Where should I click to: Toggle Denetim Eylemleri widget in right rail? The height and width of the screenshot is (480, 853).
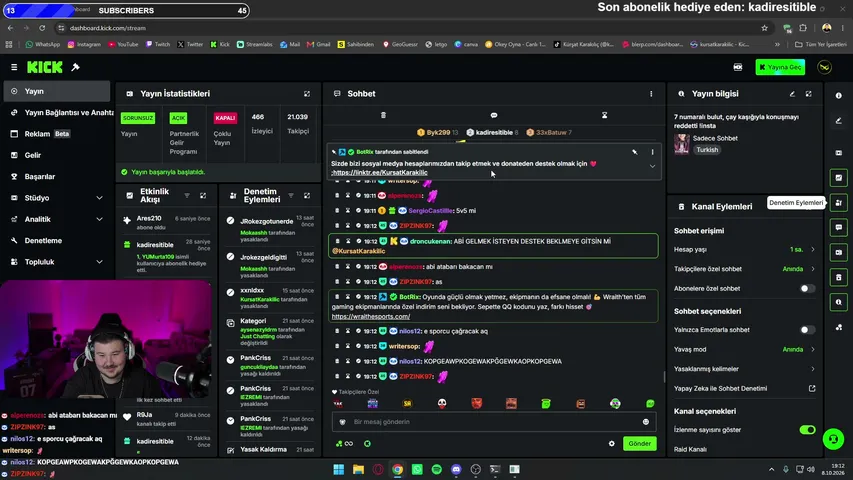(838, 202)
